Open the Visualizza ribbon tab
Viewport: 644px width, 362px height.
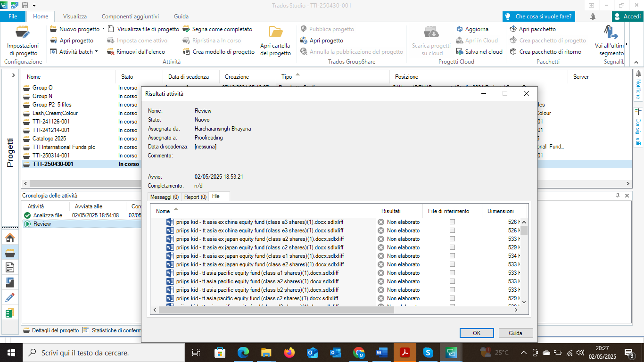pyautogui.click(x=75, y=16)
